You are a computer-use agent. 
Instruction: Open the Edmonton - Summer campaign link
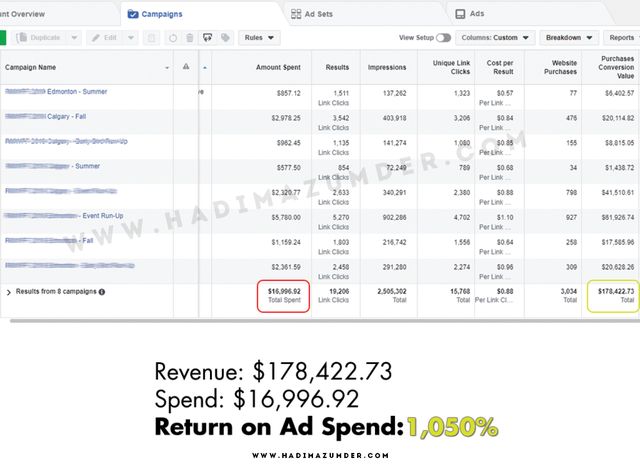(56, 91)
